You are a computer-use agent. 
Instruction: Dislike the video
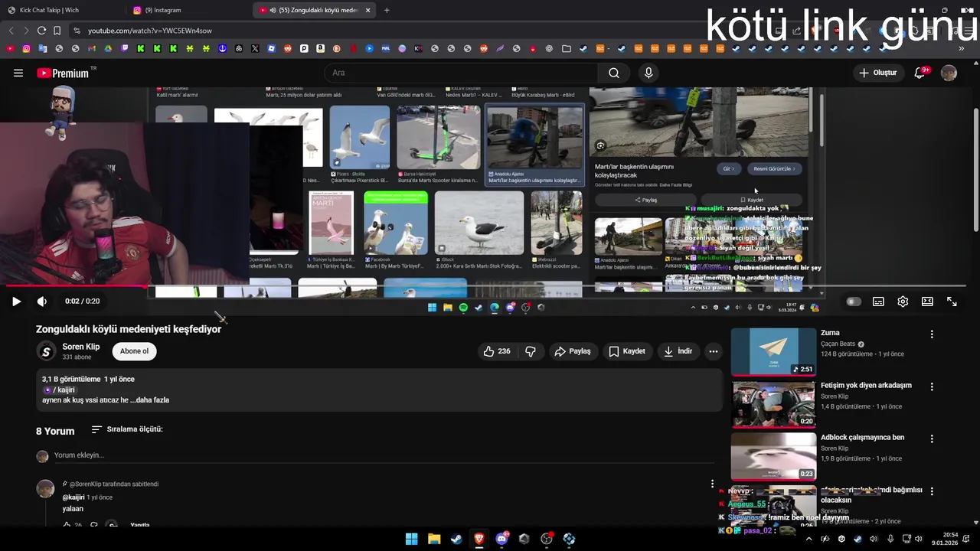531,351
